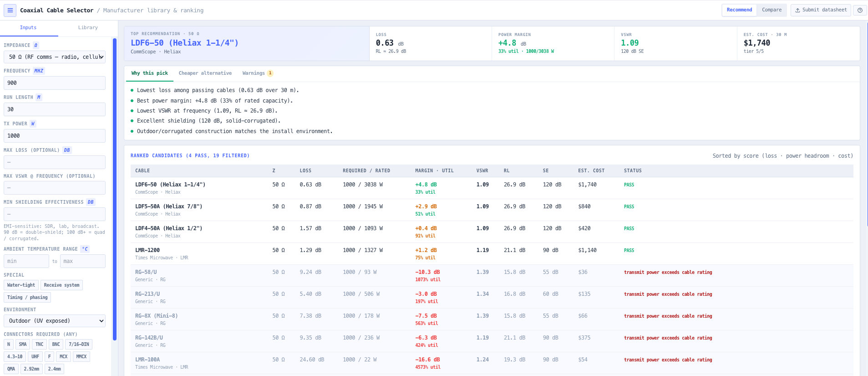Toggle the BNC connector chip

(x=56, y=345)
